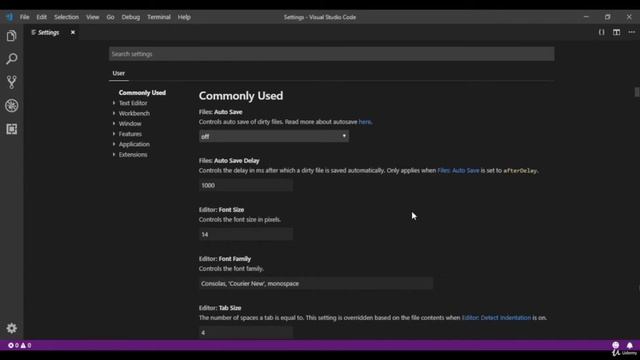Expand the Features settings group

pyautogui.click(x=130, y=134)
